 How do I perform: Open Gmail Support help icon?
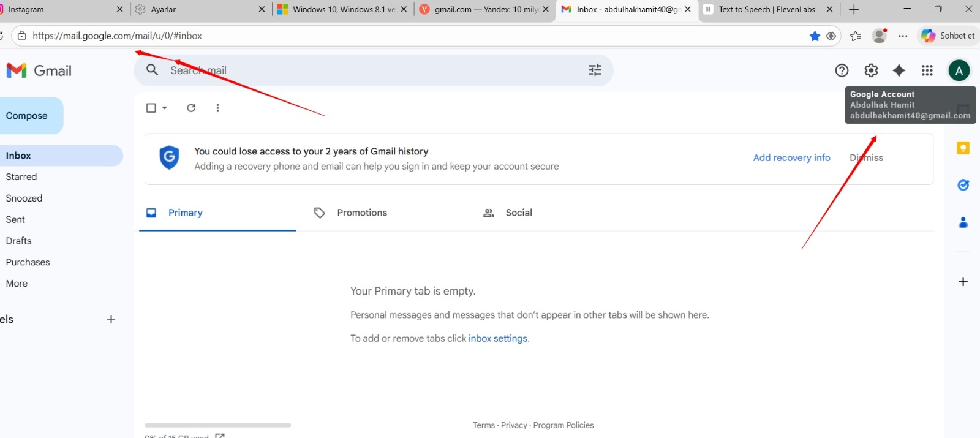842,70
